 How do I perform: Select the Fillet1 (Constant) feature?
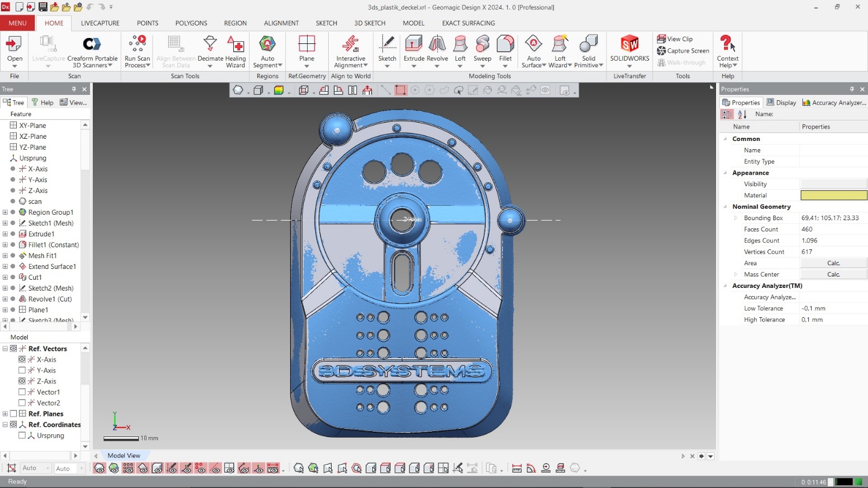coord(53,245)
